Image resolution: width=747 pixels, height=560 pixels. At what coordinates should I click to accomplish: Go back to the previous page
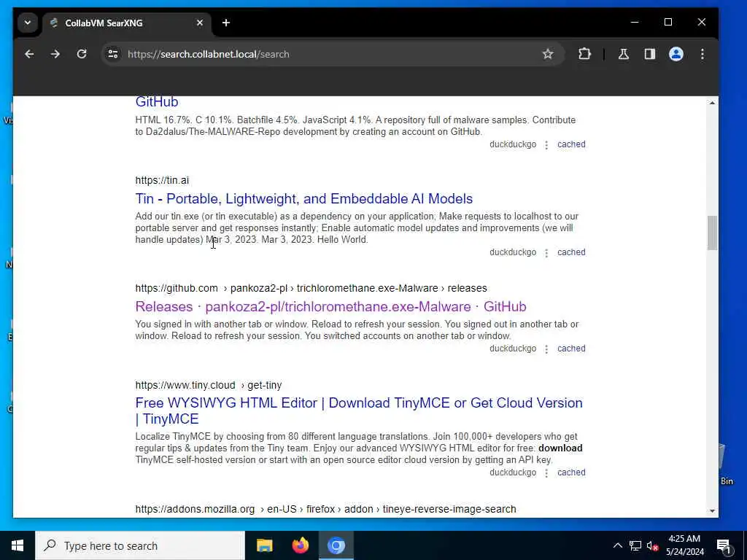pos(29,54)
